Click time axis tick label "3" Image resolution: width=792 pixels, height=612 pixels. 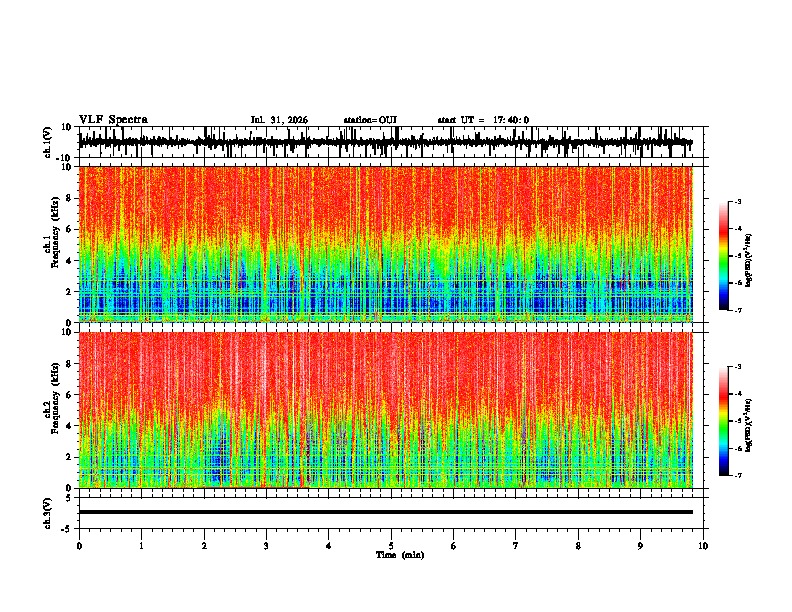[266, 546]
